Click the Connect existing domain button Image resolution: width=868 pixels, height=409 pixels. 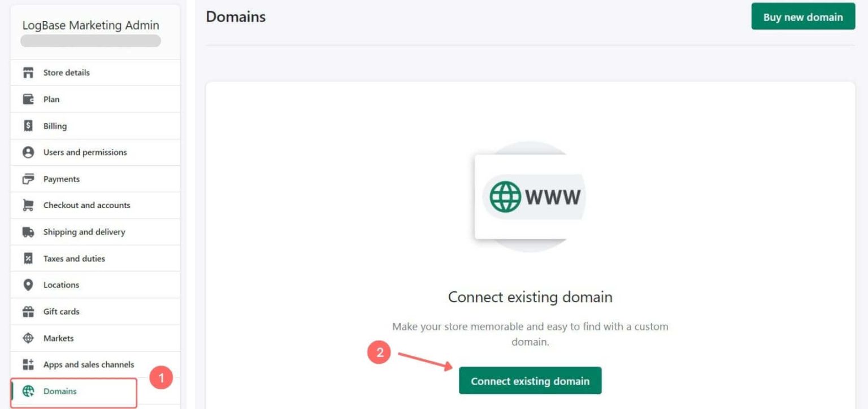(x=530, y=381)
